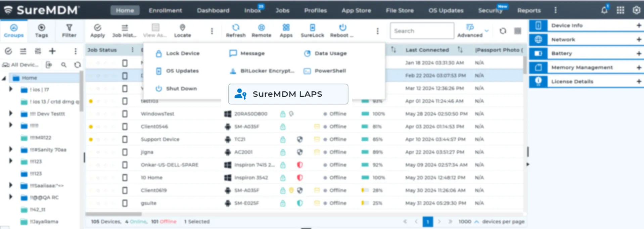
Task: Select the Onkar-US-DELL-SPARE checkbox
Action: pyautogui.click(x=125, y=165)
